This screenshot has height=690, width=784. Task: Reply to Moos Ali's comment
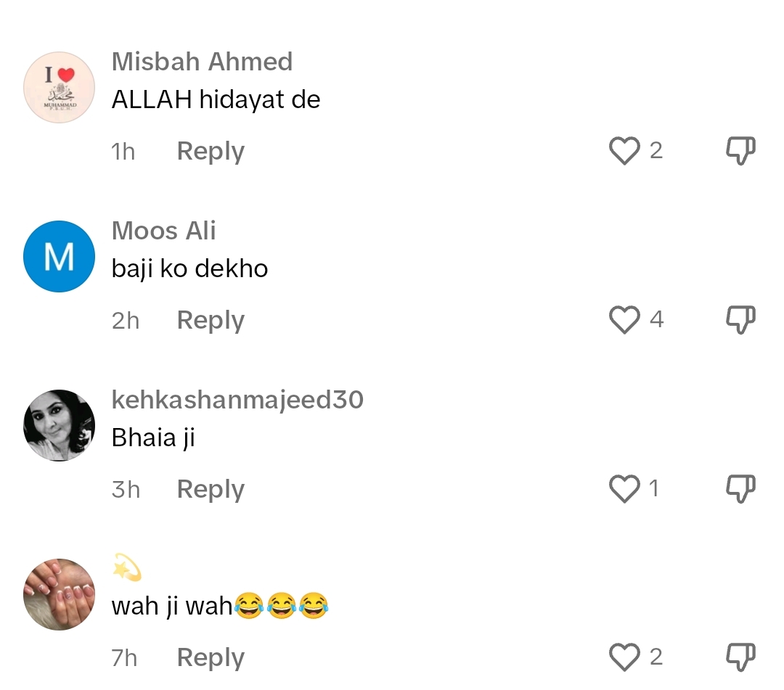(x=211, y=320)
